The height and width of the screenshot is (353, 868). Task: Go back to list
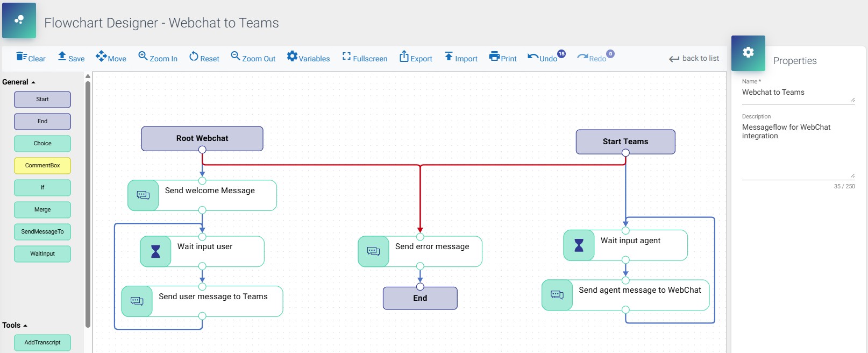click(x=694, y=58)
